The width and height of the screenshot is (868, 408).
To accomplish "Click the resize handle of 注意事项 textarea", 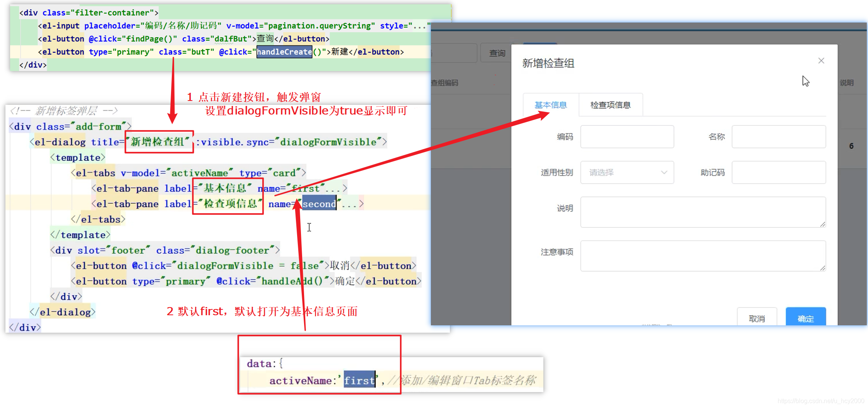I will pos(823,268).
